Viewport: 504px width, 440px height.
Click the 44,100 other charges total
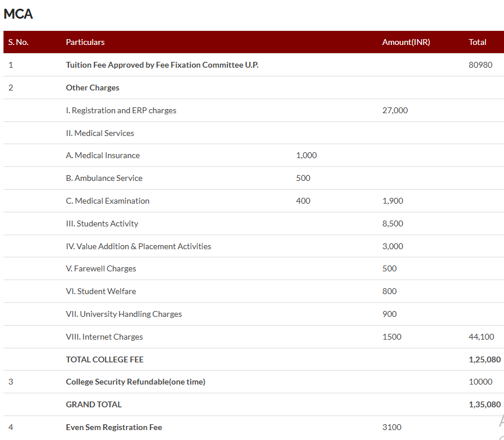click(x=481, y=337)
